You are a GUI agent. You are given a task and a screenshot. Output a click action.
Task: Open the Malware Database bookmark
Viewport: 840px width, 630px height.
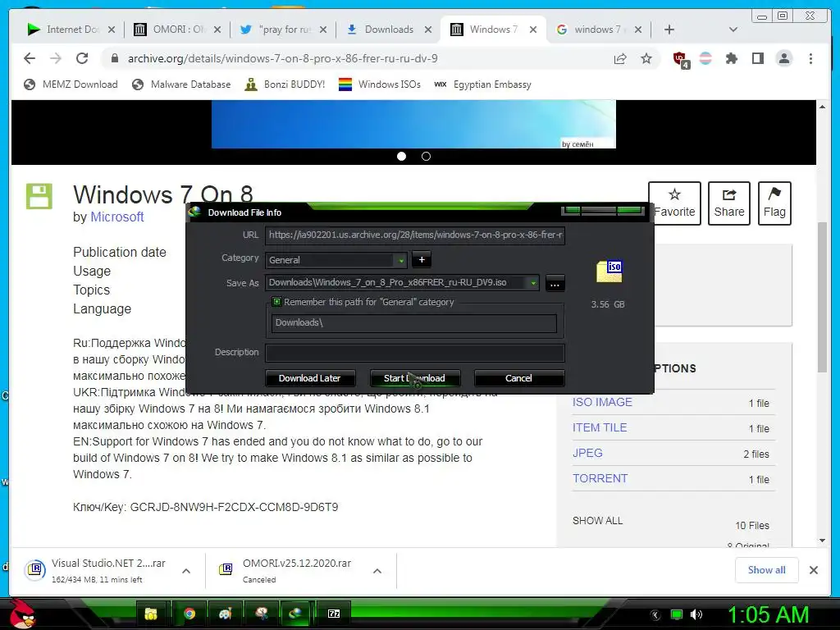[181, 84]
